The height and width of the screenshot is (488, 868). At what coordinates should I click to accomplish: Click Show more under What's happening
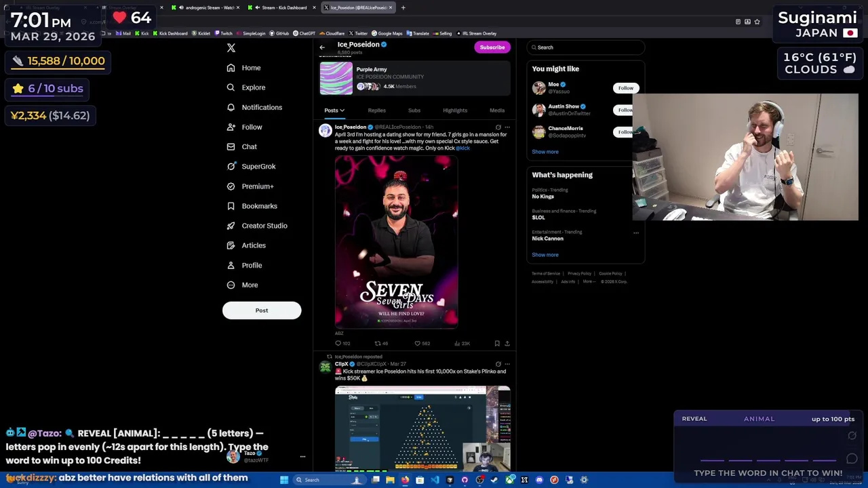pos(545,255)
